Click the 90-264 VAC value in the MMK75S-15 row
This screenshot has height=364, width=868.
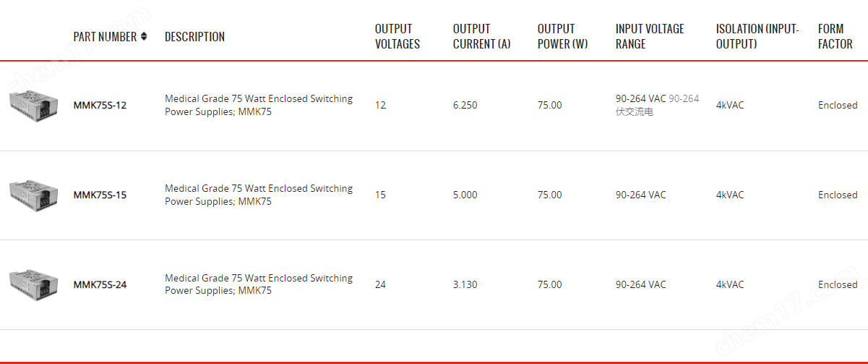641,195
